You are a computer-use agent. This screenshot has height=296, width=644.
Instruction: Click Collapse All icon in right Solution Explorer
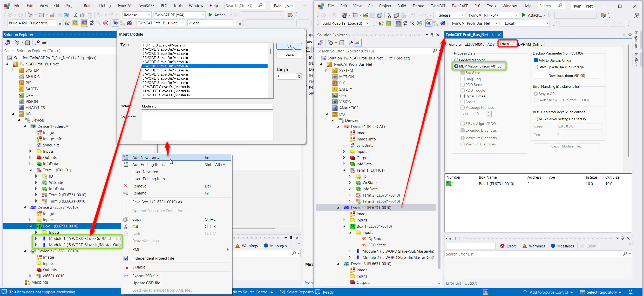pyautogui.click(x=342, y=43)
